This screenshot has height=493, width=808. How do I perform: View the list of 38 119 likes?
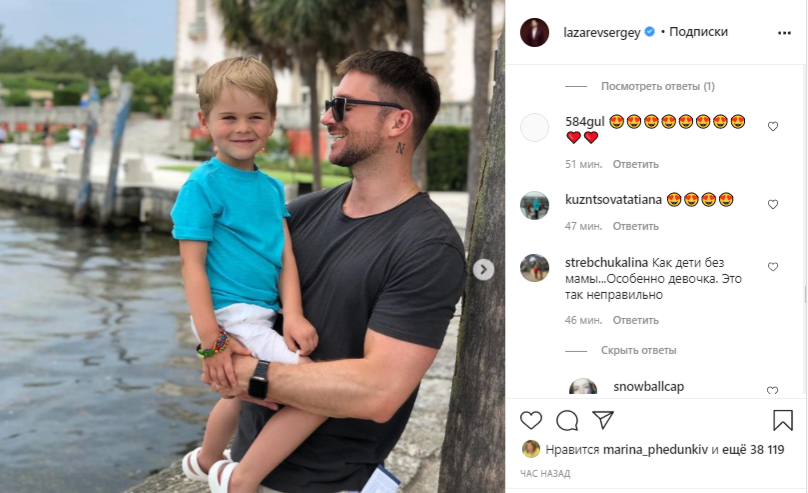pos(753,450)
